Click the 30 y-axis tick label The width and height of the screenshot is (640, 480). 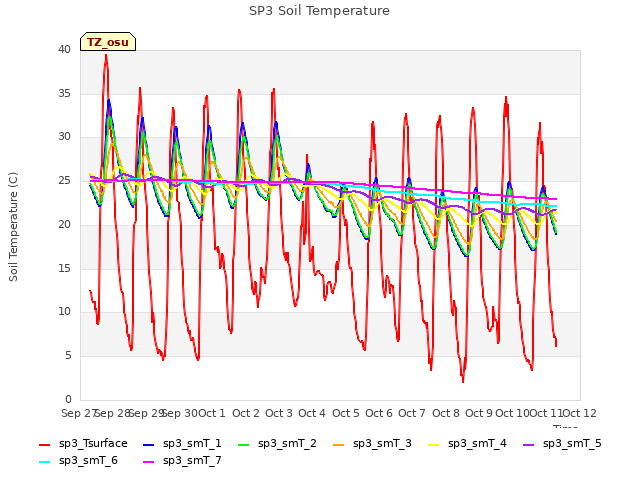click(64, 137)
